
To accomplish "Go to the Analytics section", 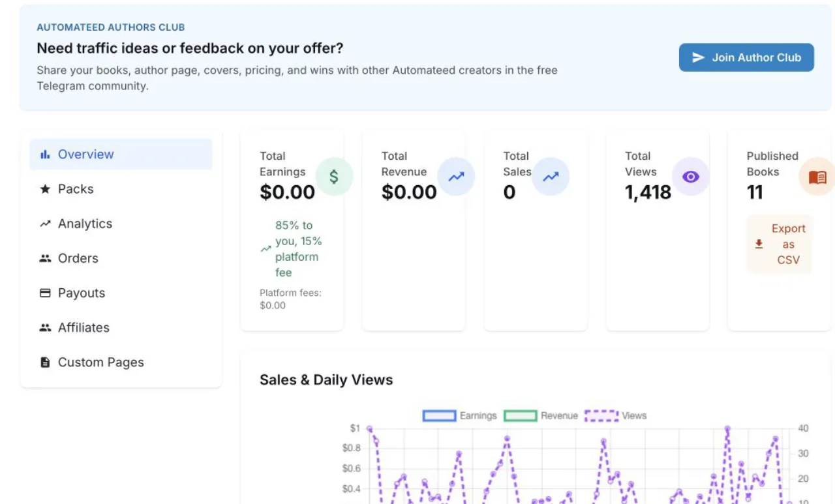I will click(121, 224).
